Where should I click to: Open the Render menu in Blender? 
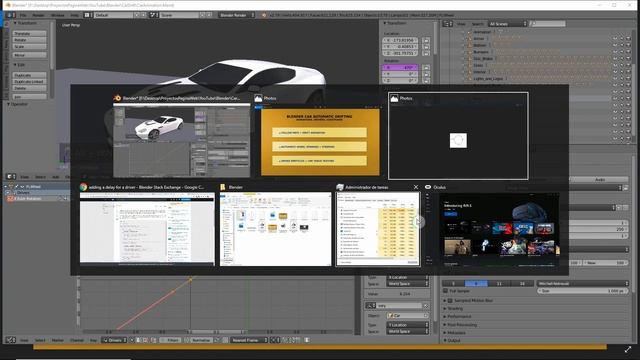tap(38, 15)
